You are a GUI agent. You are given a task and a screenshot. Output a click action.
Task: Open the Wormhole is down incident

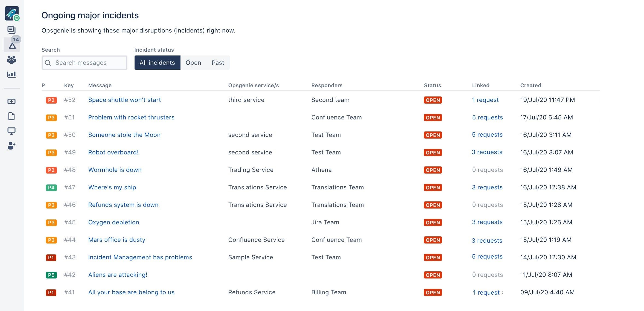click(115, 170)
